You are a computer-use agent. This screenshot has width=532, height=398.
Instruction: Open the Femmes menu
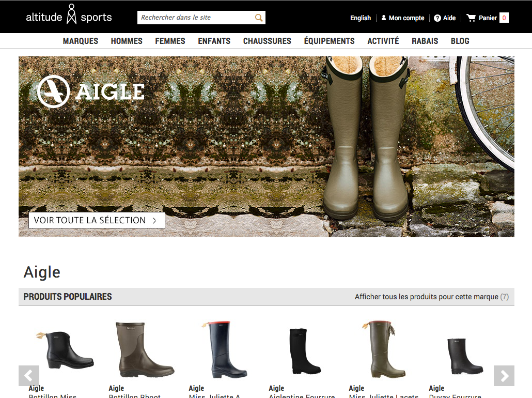pyautogui.click(x=170, y=41)
